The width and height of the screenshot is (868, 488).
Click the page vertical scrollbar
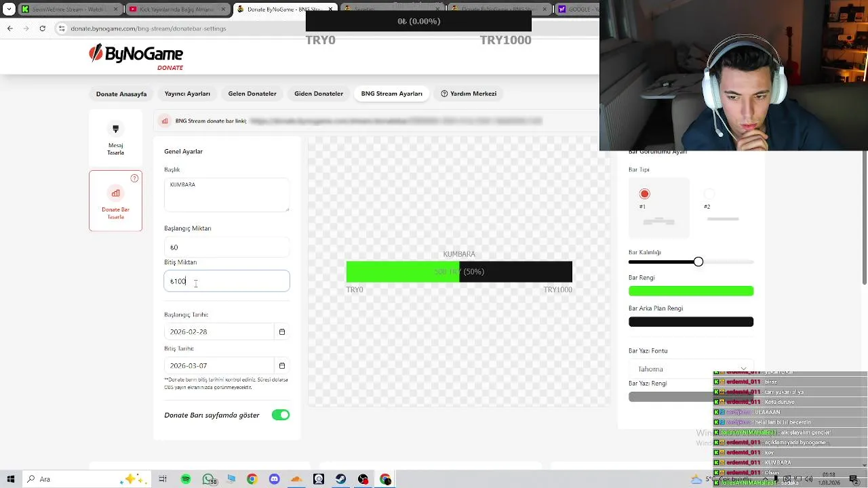coord(865,217)
